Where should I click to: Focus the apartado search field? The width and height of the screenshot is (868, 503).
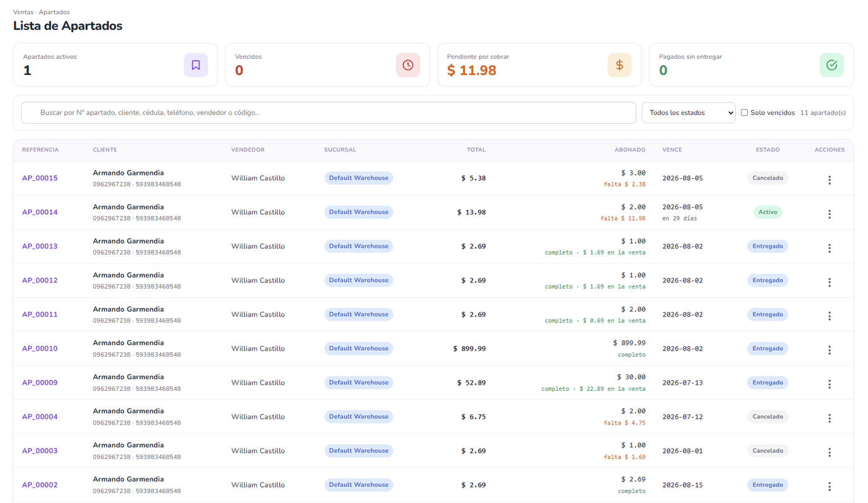point(329,113)
